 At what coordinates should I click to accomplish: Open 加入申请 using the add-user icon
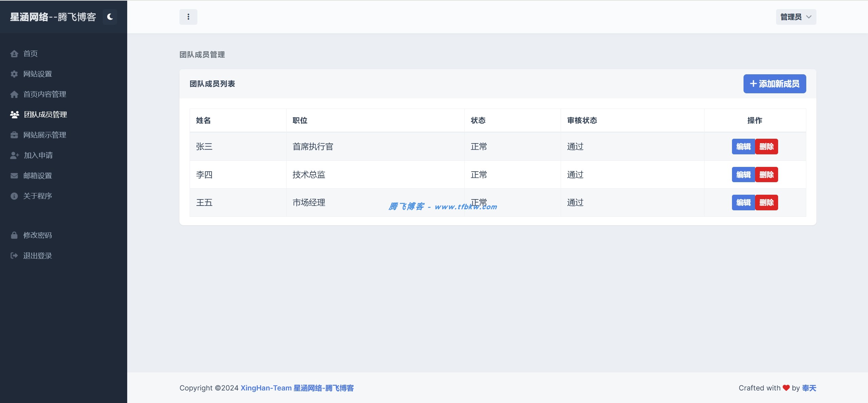(x=14, y=155)
